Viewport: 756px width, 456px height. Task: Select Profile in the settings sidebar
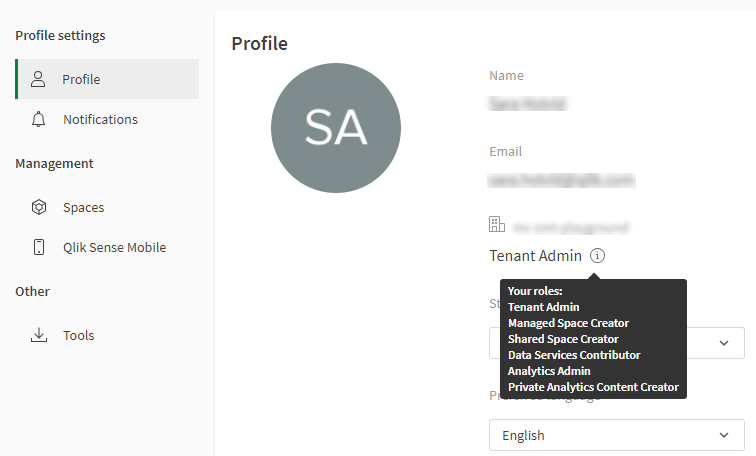coord(81,79)
